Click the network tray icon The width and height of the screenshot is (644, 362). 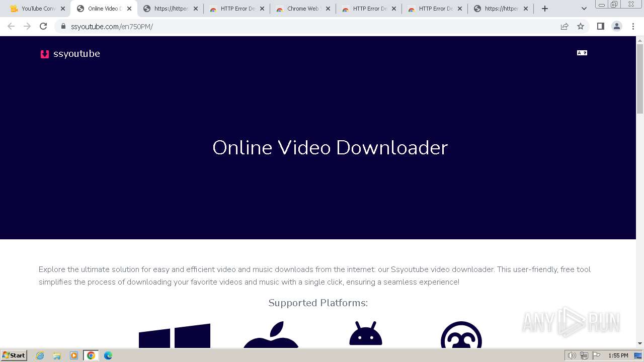click(584, 355)
